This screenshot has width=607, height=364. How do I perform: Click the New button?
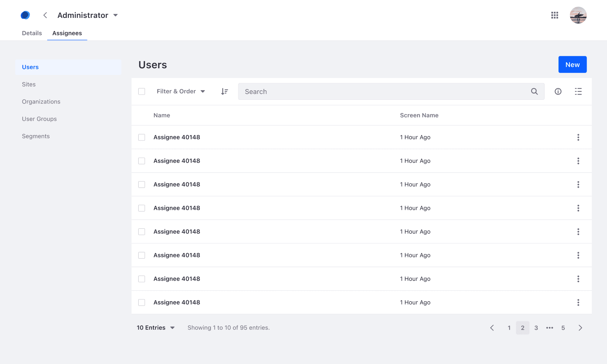point(572,64)
